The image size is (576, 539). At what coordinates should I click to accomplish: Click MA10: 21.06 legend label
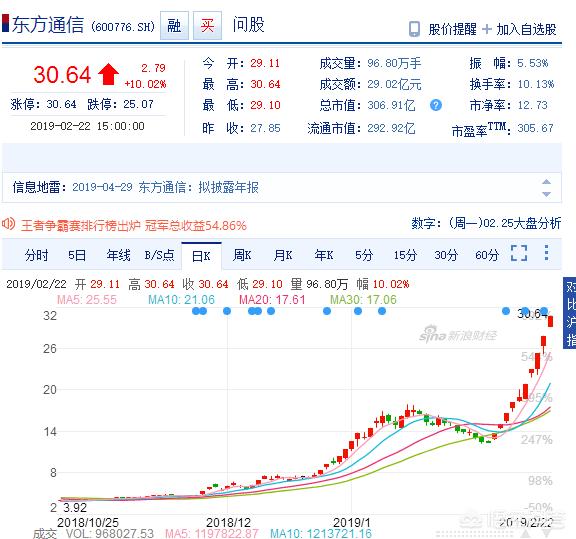click(181, 300)
